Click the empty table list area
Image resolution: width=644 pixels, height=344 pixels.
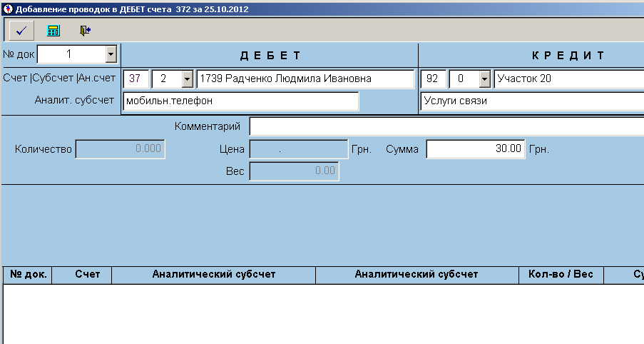coord(321,314)
